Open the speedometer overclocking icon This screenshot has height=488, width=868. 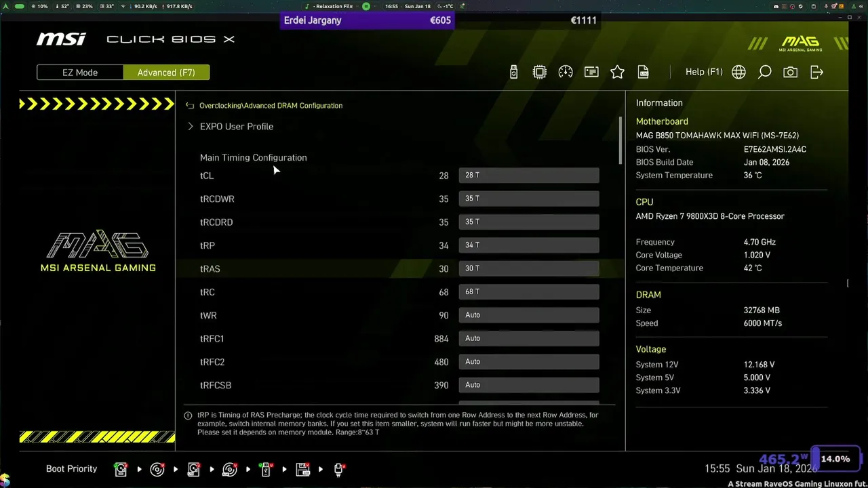pyautogui.click(x=566, y=72)
